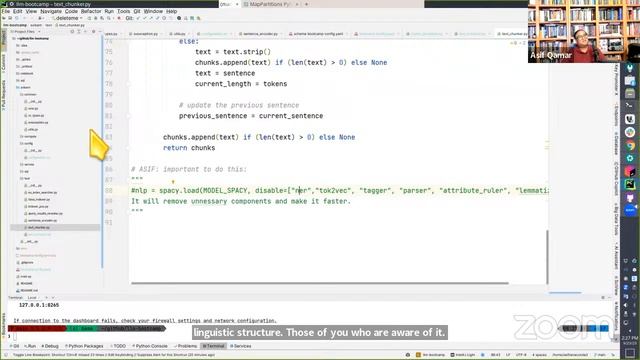Viewport: 640px width, 360px height.
Task: Open the Git tool window button
Action: pyautogui.click(x=14, y=346)
